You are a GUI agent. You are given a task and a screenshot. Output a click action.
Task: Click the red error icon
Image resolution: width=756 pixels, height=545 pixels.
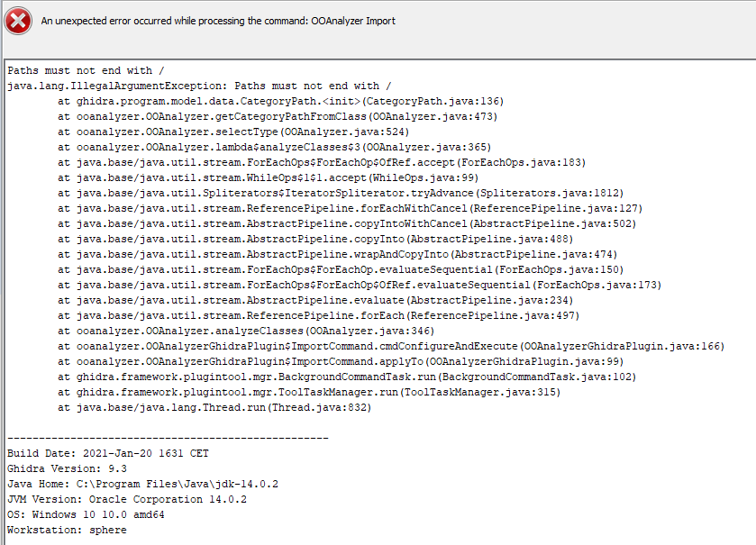[x=17, y=21]
